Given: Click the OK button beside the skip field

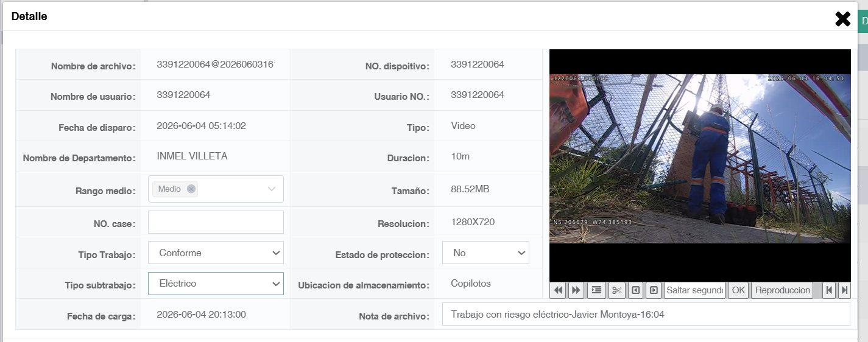Looking at the screenshot, I should pyautogui.click(x=738, y=290).
